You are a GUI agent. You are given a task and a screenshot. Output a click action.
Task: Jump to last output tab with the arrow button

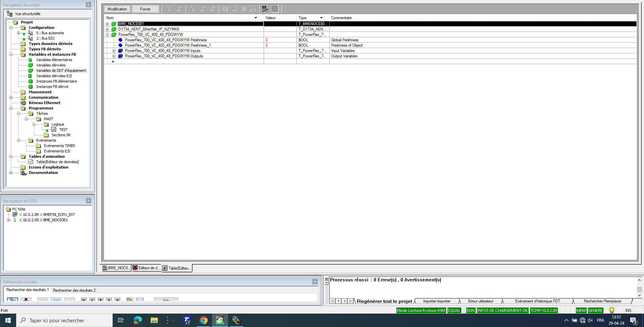pyautogui.click(x=351, y=301)
